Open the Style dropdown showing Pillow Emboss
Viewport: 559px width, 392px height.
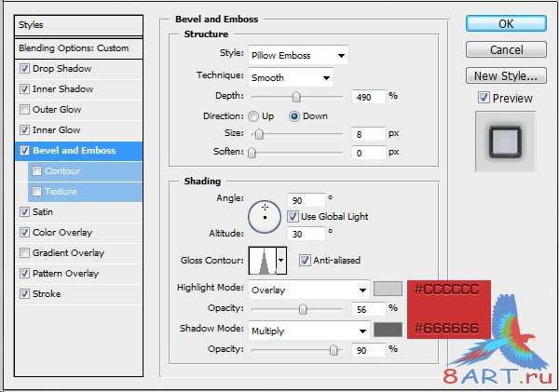coord(297,56)
